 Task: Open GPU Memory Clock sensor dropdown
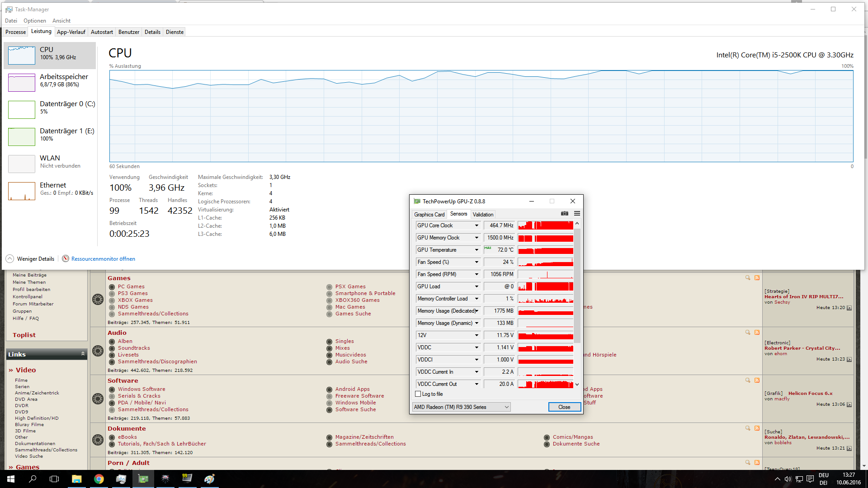[476, 238]
